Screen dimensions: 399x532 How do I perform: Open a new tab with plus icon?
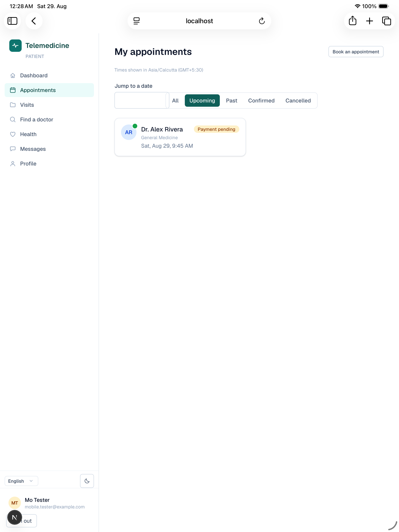[x=369, y=21]
